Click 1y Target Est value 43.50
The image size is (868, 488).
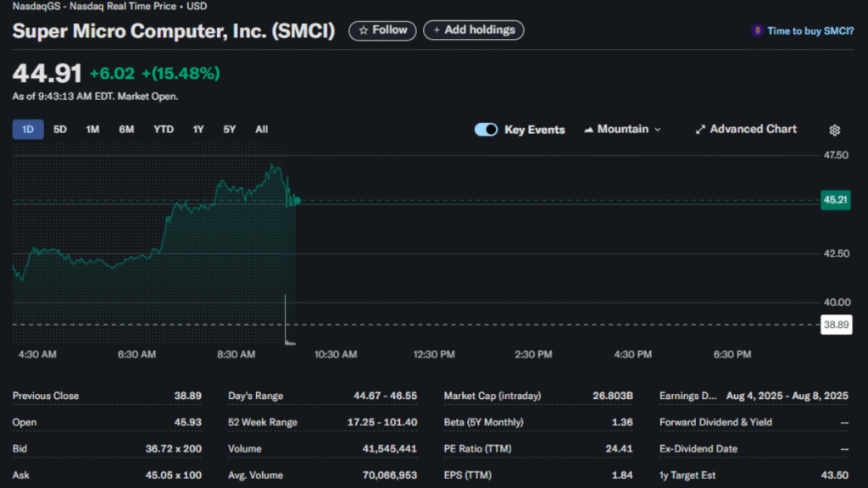point(835,475)
